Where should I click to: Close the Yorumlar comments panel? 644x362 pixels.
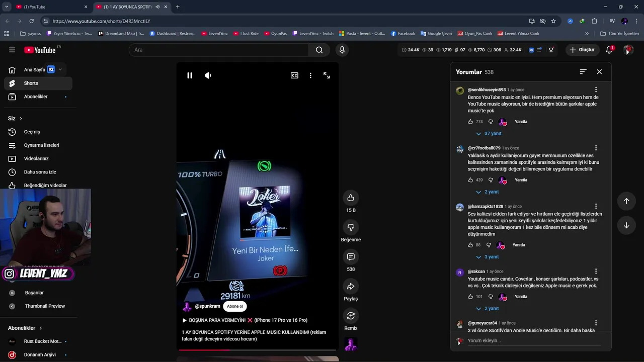click(599, 72)
